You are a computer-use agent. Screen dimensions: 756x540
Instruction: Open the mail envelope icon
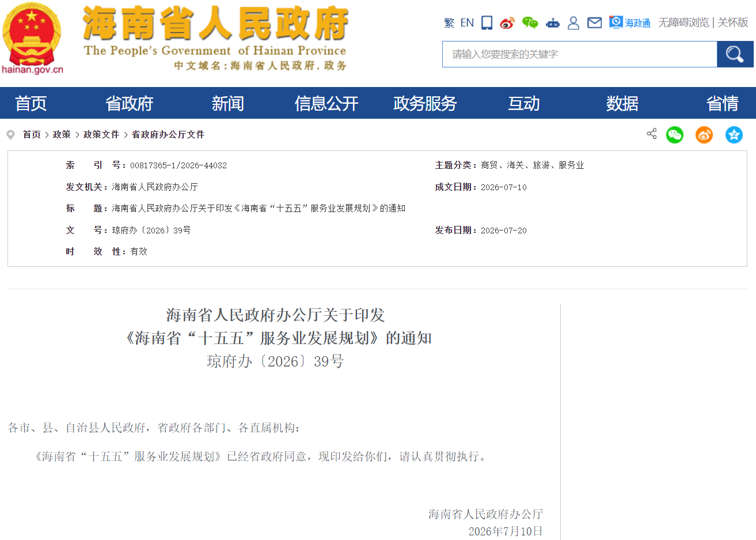pyautogui.click(x=594, y=22)
